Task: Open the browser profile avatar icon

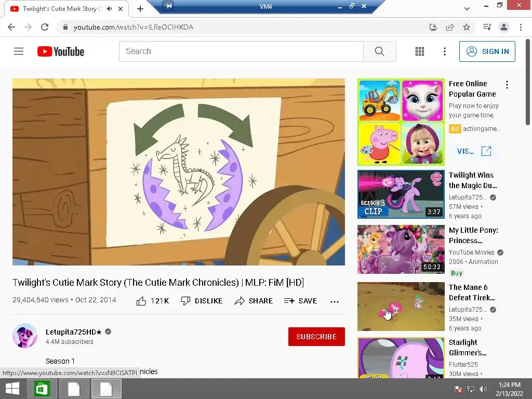Action: (x=504, y=27)
